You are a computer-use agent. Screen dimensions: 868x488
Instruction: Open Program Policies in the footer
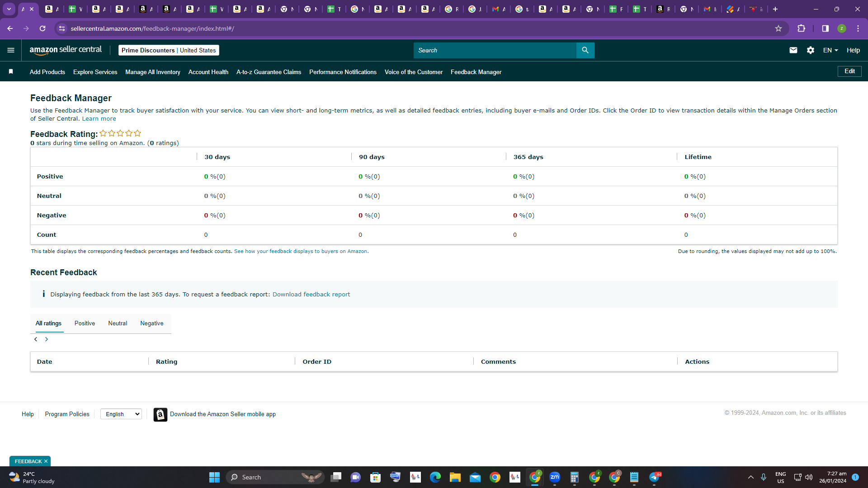[x=67, y=414]
